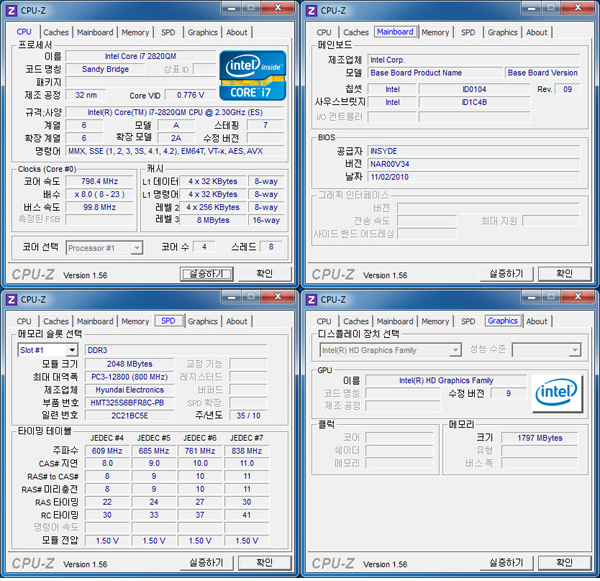Click the HMT325S6BFR8C-PB part number value

(129, 403)
